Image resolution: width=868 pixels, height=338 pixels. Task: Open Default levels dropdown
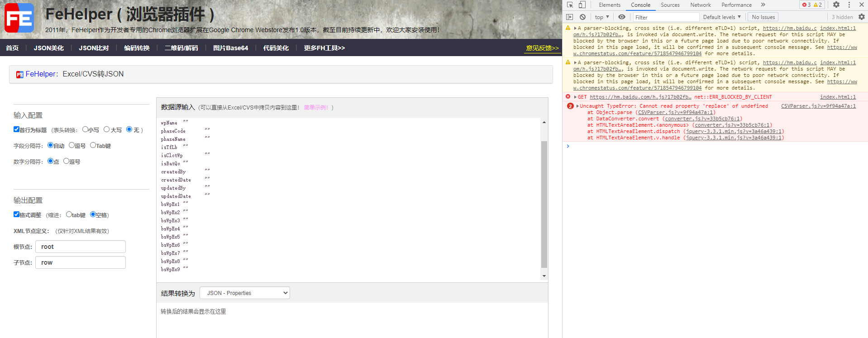tap(722, 17)
